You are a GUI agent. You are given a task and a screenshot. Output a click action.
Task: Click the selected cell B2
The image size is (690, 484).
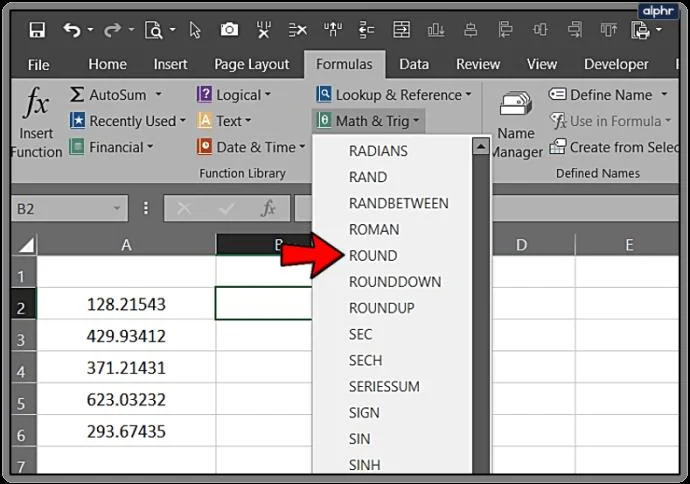(263, 303)
